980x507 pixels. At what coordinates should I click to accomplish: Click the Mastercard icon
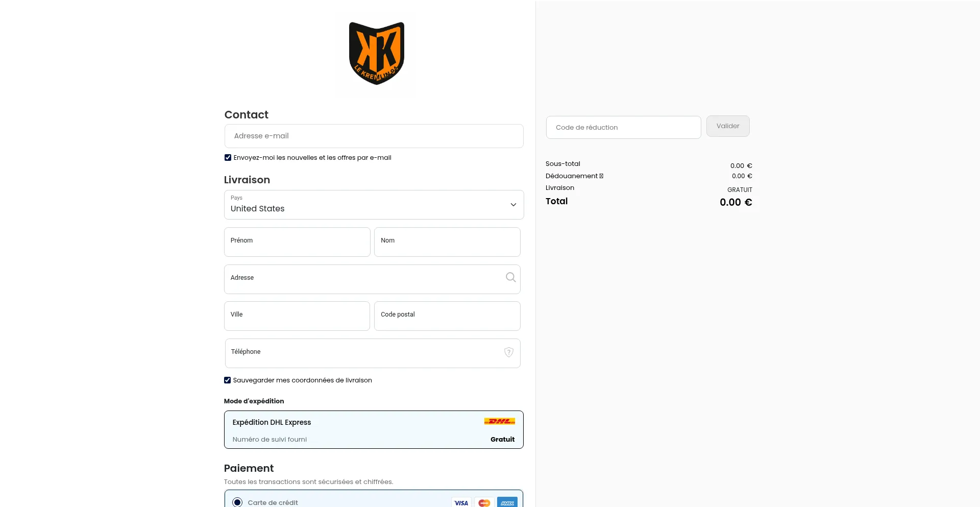pyautogui.click(x=484, y=502)
